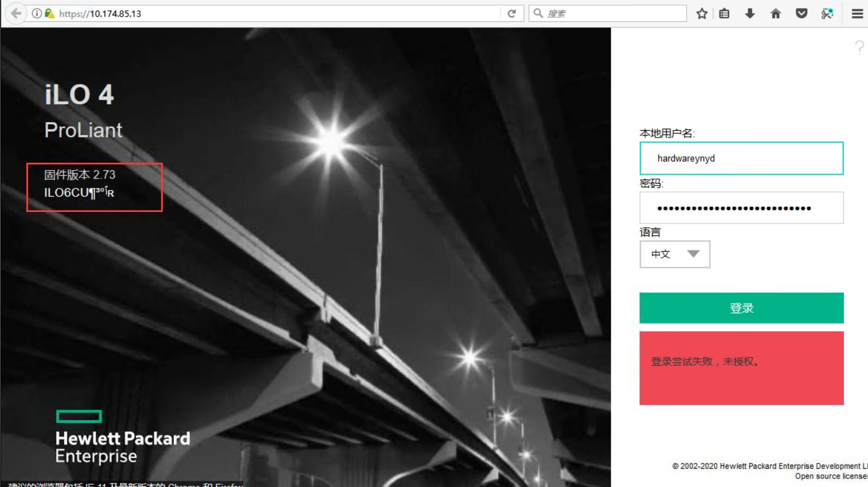Expand the language dropdown set to 中文
Image resolution: width=868 pixels, height=487 pixels.
click(x=675, y=254)
